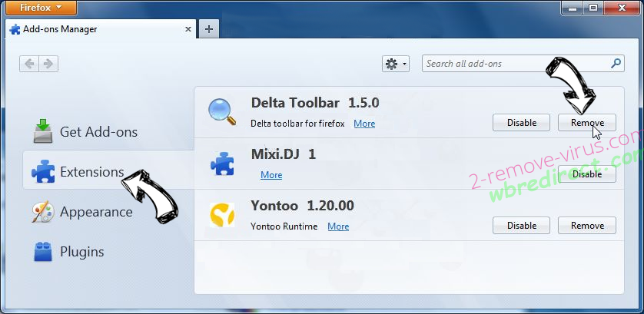Viewport: 644px width, 314px height.
Task: Open the More link for Delta Toolbar
Action: (364, 124)
